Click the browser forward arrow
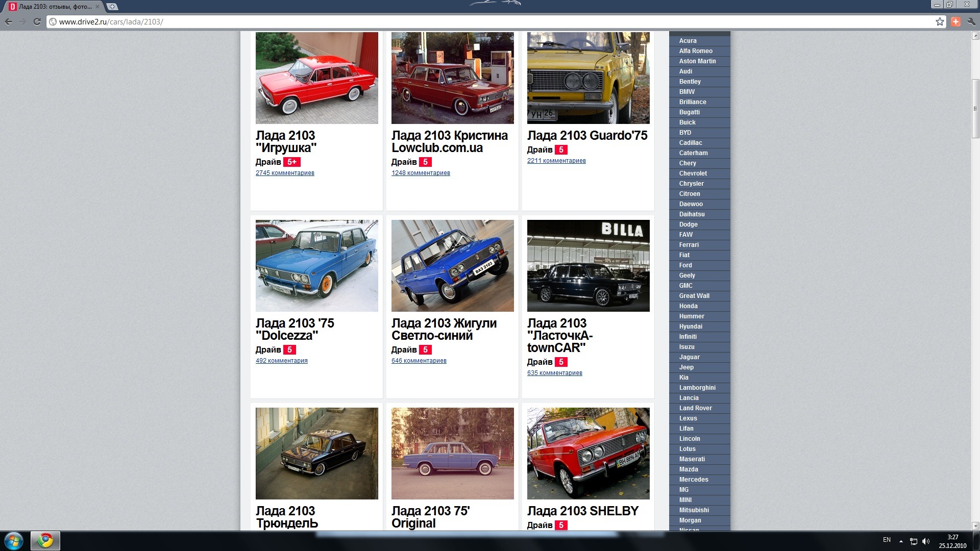 pos(22,21)
